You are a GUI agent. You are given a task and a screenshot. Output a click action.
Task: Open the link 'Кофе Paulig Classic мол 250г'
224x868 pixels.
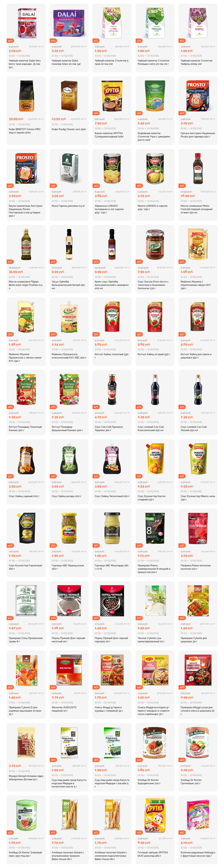click(69, 129)
